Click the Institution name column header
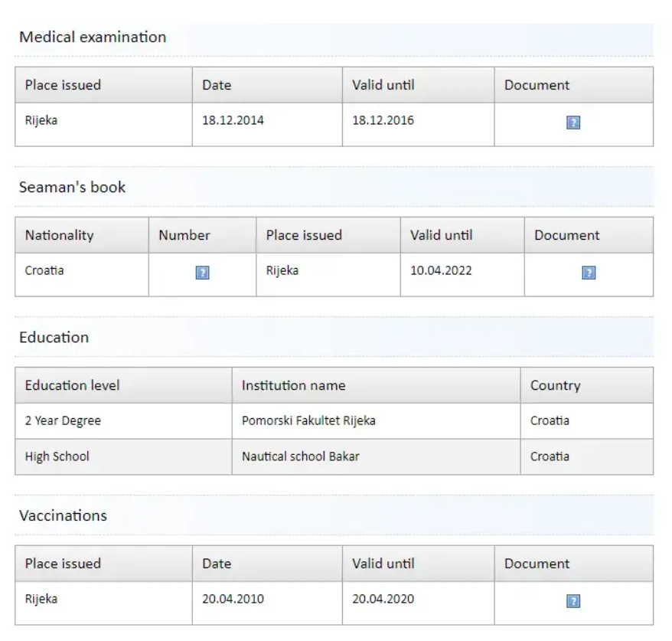672x641 pixels. [293, 385]
